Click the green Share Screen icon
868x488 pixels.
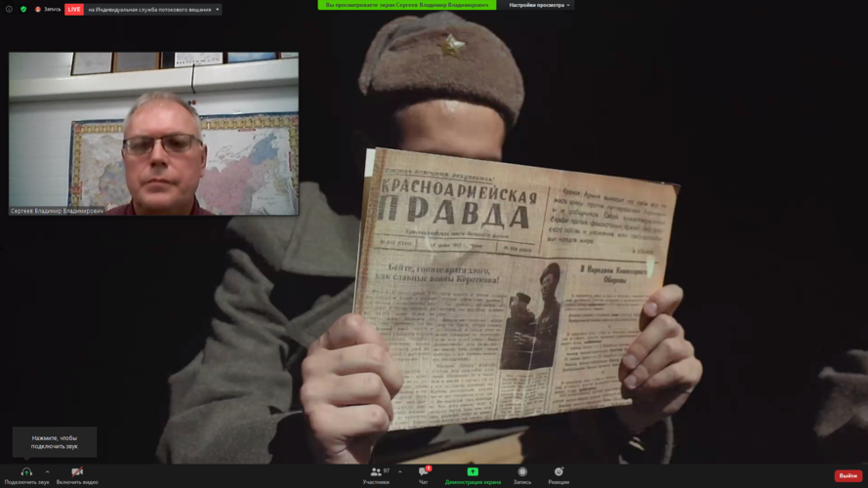point(473,471)
